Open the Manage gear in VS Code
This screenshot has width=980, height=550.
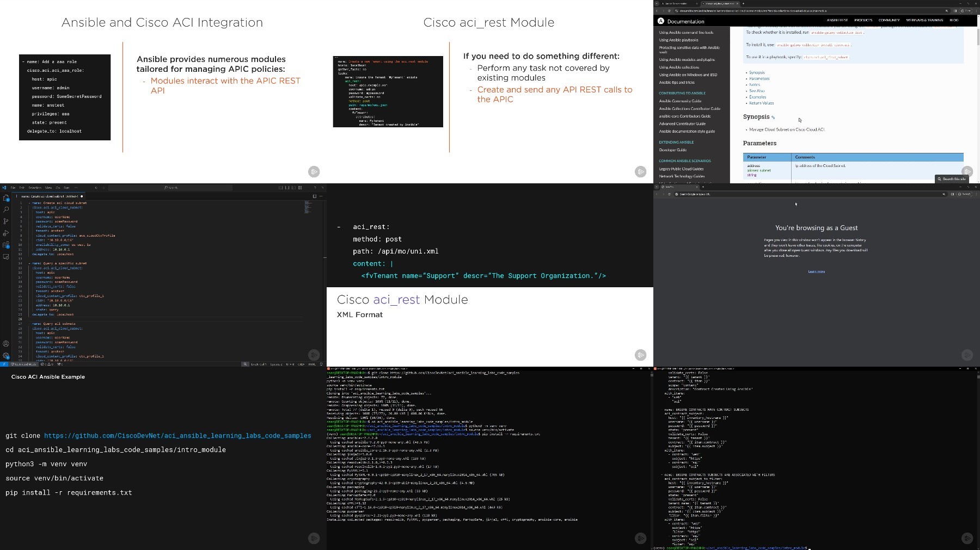tap(6, 355)
